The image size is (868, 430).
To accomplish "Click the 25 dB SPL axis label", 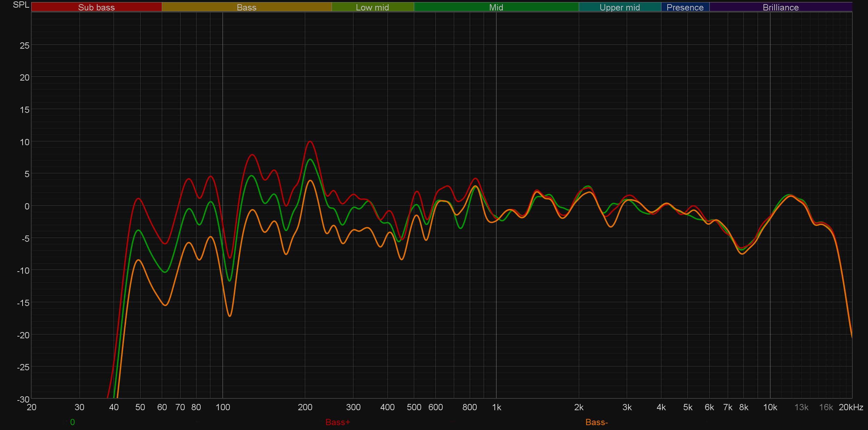I will pos(24,46).
